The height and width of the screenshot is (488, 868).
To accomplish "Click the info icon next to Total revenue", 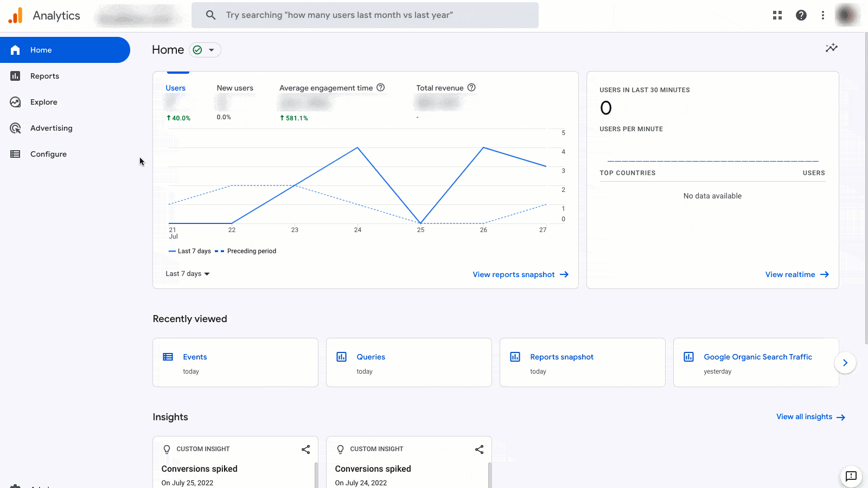I will [471, 87].
